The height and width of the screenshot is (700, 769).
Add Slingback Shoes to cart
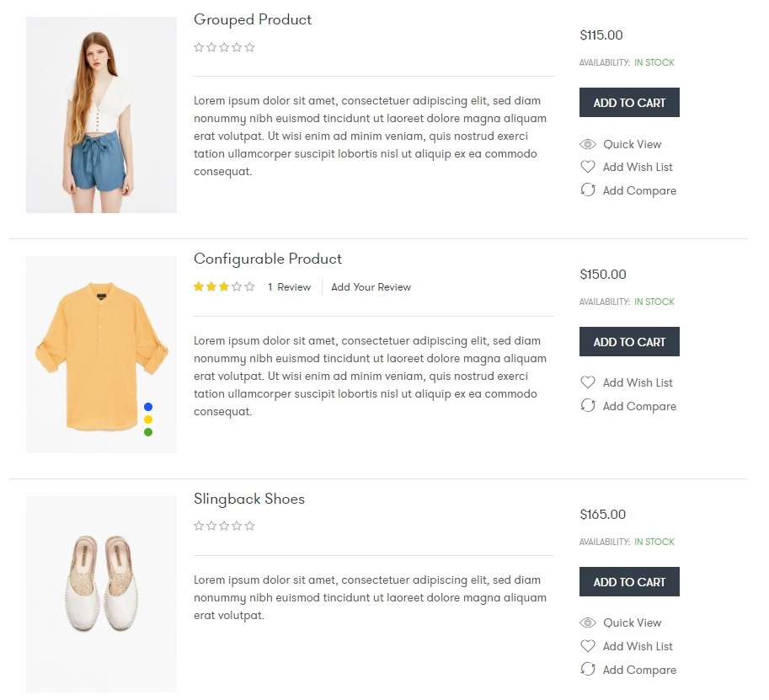(629, 582)
